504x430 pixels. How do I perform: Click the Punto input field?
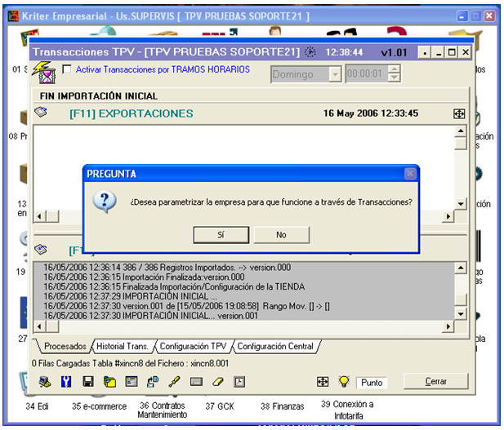point(372,383)
